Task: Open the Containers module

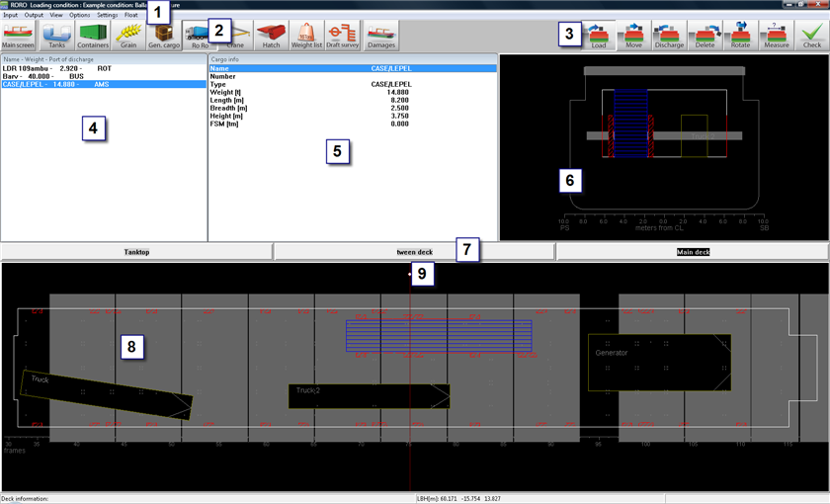Action: (x=93, y=36)
